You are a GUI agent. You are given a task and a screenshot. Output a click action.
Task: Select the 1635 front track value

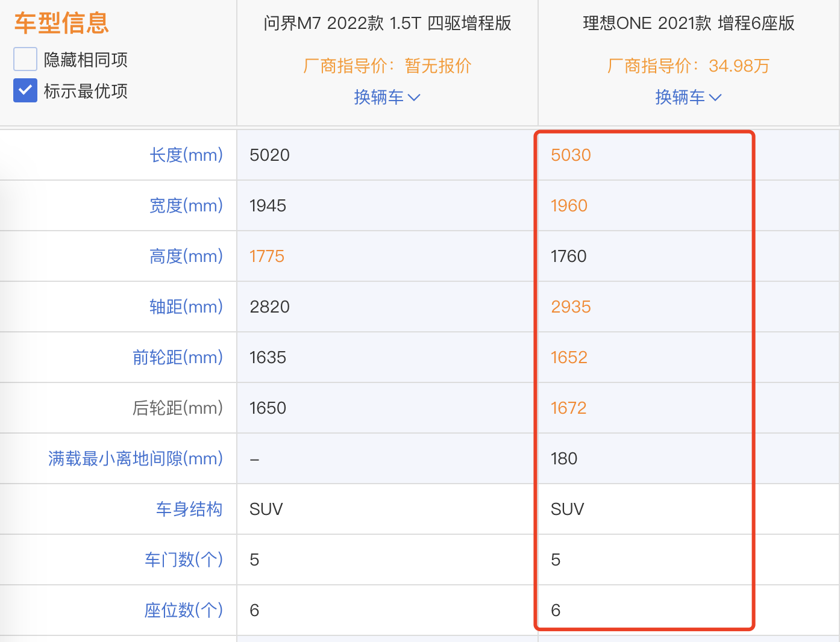tap(268, 358)
